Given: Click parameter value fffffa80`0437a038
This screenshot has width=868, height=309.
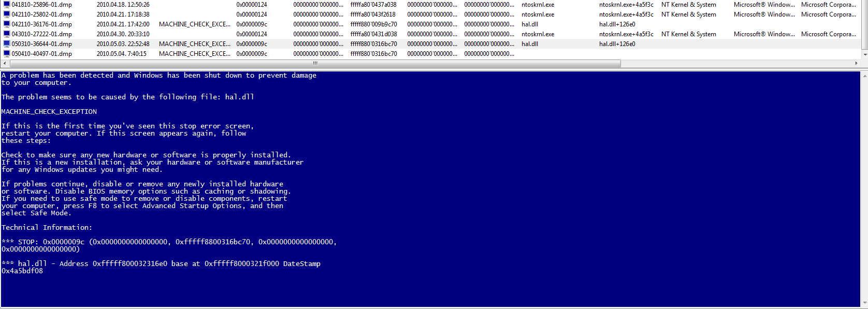Looking at the screenshot, I should pos(373,5).
